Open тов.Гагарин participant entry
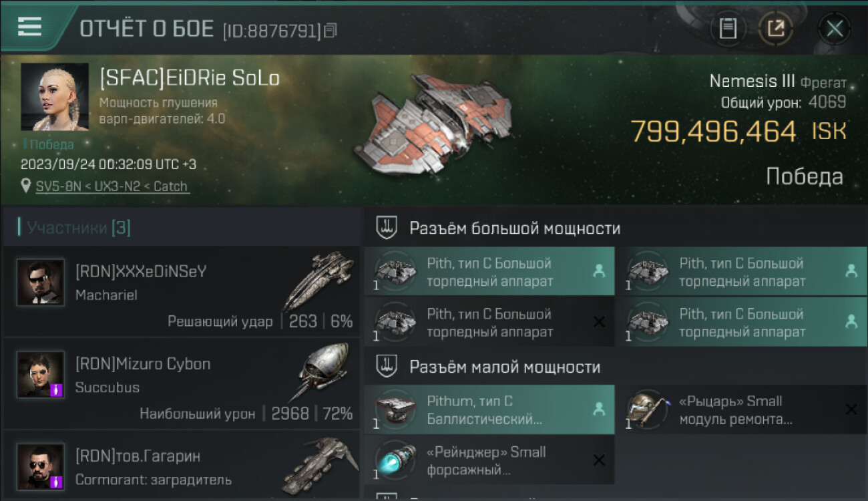This screenshot has width=868, height=501. pyautogui.click(x=182, y=465)
